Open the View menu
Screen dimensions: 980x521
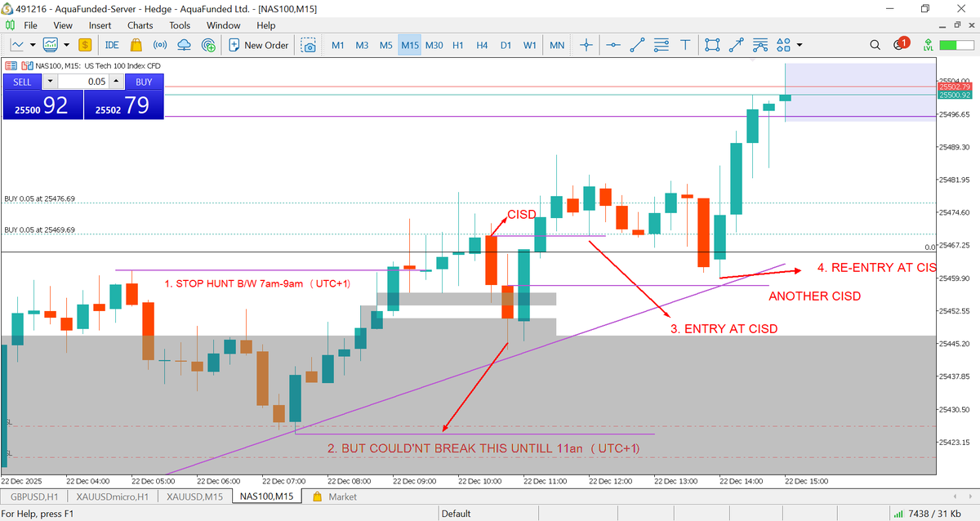pos(62,25)
